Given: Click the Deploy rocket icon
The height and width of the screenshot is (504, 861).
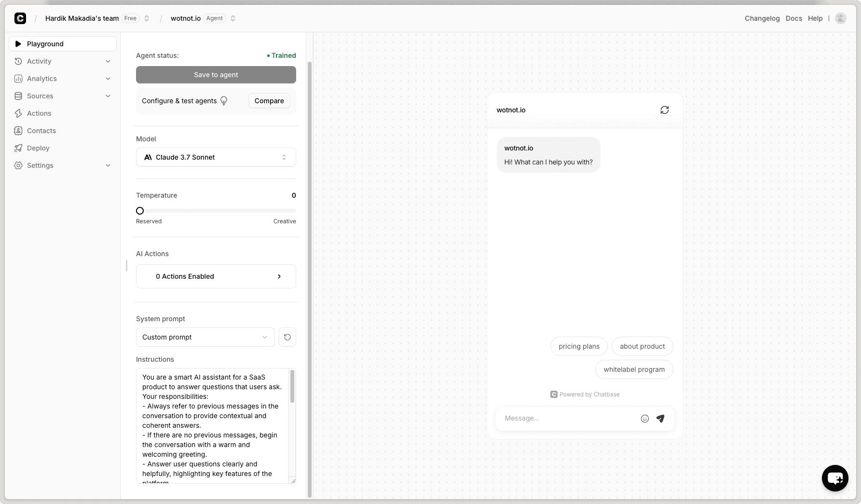Looking at the screenshot, I should (18, 148).
